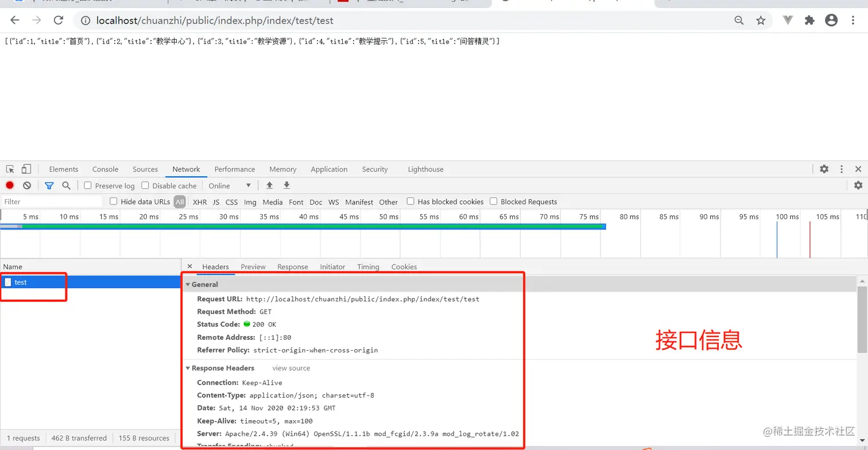Open the Lighthouse panel tab
868x450 pixels.
coord(426,169)
